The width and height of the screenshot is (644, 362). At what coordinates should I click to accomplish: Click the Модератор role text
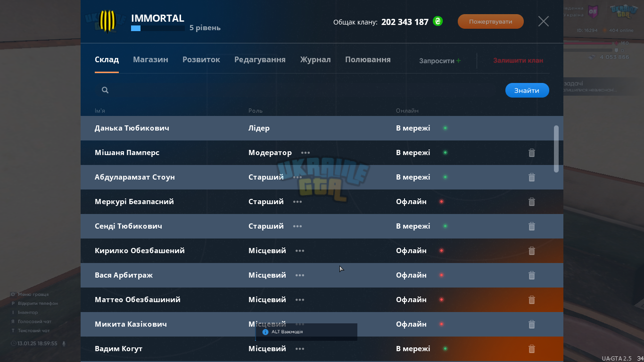270,153
